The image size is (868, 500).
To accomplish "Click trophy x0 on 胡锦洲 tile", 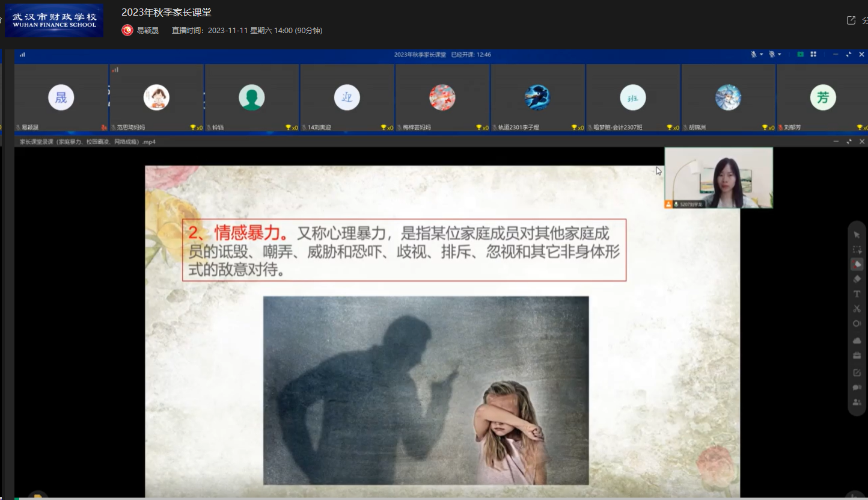I will point(768,128).
